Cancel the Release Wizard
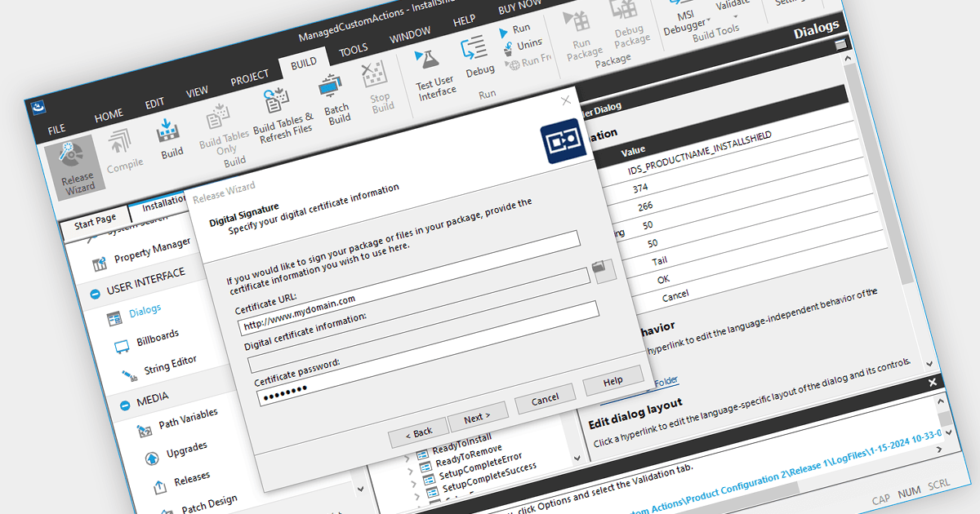 (x=545, y=400)
